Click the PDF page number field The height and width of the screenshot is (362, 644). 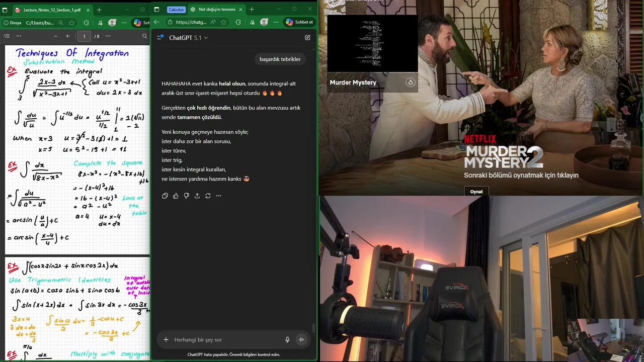(x=84, y=36)
